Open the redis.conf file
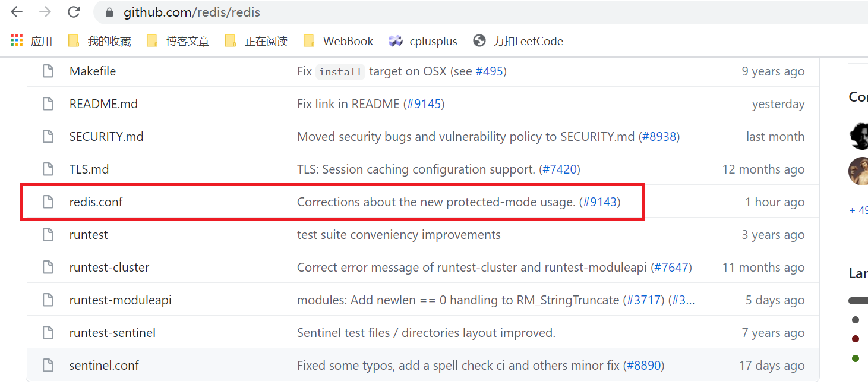Viewport: 868px width, 387px height. pos(96,202)
